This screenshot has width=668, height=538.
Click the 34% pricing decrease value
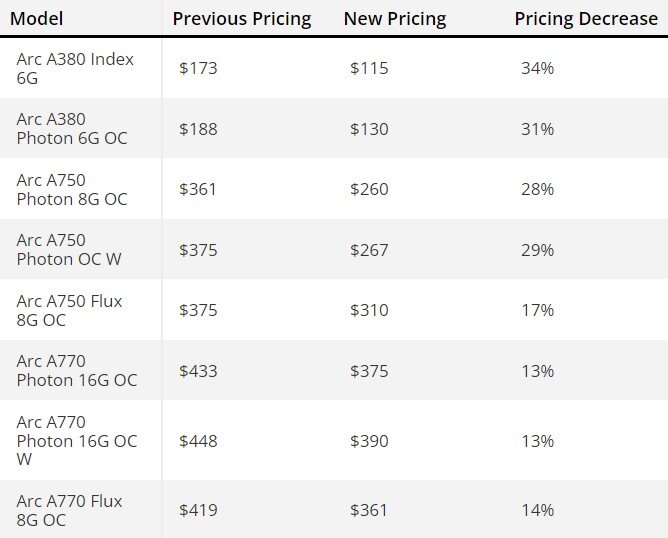pyautogui.click(x=538, y=68)
